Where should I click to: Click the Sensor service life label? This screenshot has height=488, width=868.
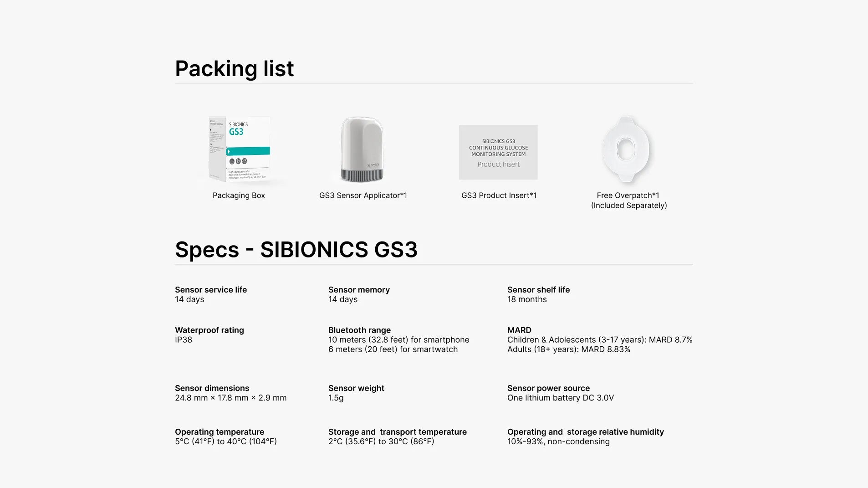pyautogui.click(x=211, y=290)
